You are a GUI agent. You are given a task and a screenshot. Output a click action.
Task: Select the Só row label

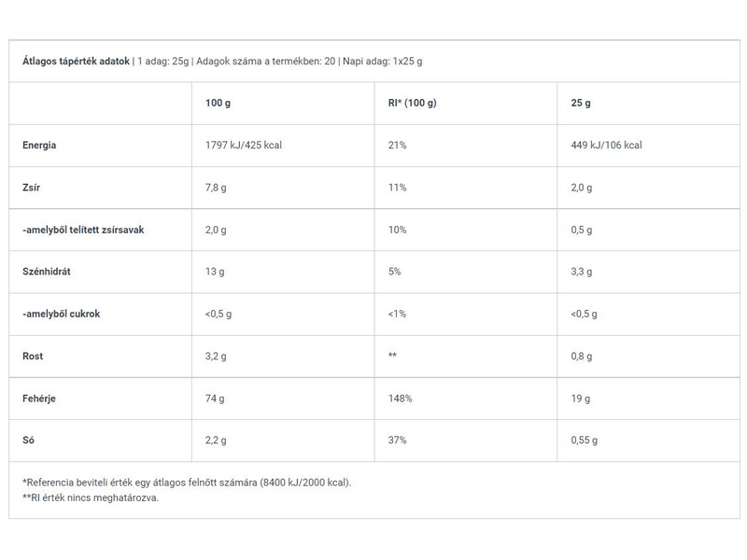coord(28,441)
